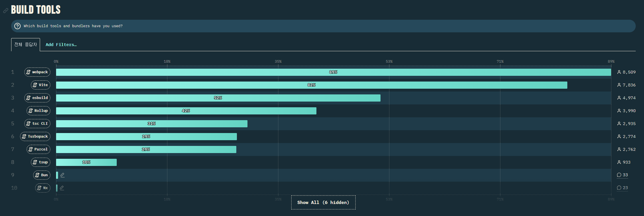Click the Vite 82% bar
The height and width of the screenshot is (216, 644).
[x=312, y=85]
